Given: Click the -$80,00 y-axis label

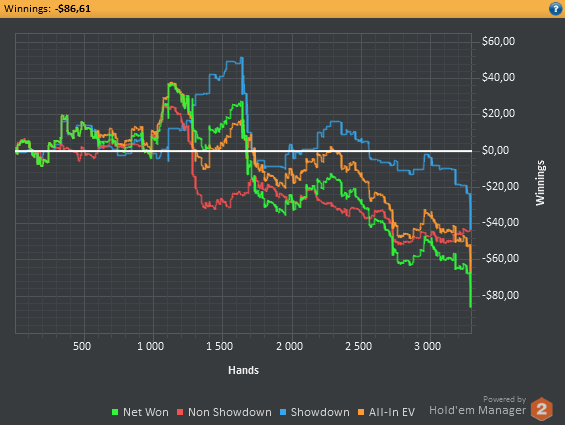Looking at the screenshot, I should coord(501,295).
